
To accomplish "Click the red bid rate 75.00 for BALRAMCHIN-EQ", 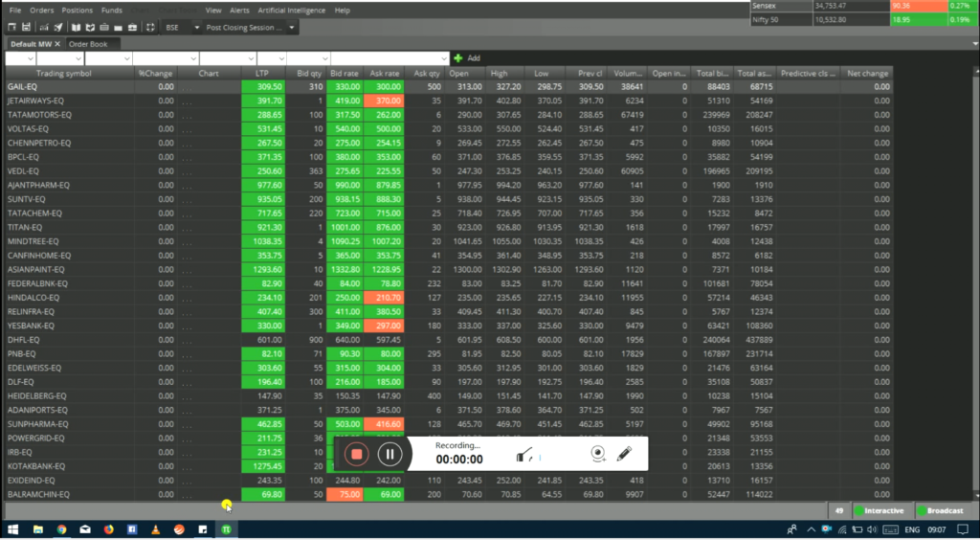I will click(x=345, y=494).
